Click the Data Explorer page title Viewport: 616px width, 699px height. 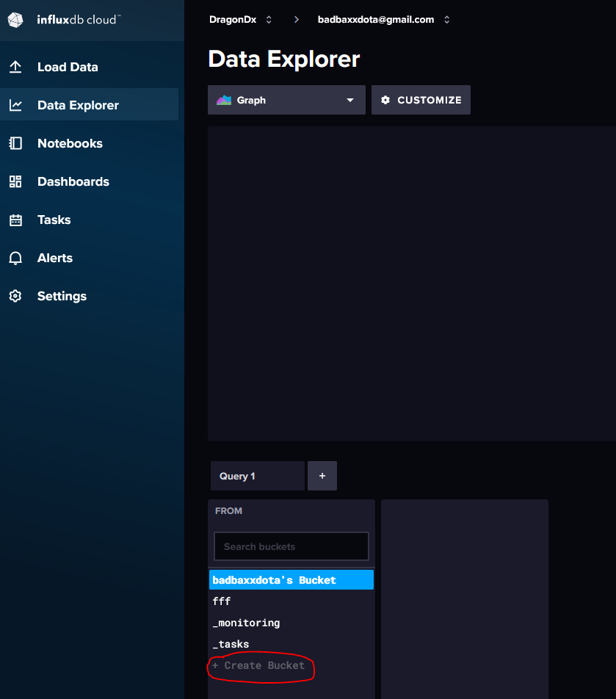pyautogui.click(x=284, y=59)
